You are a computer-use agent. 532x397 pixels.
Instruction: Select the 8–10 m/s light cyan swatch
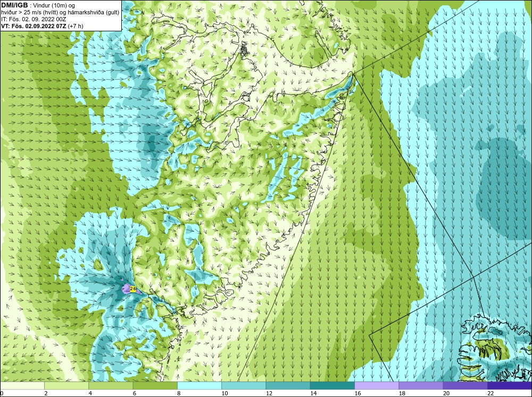pyautogui.click(x=199, y=385)
